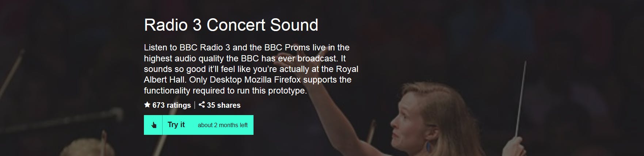Open the "35 shares" count
Viewport: 644px width, 156px height.
224,106
